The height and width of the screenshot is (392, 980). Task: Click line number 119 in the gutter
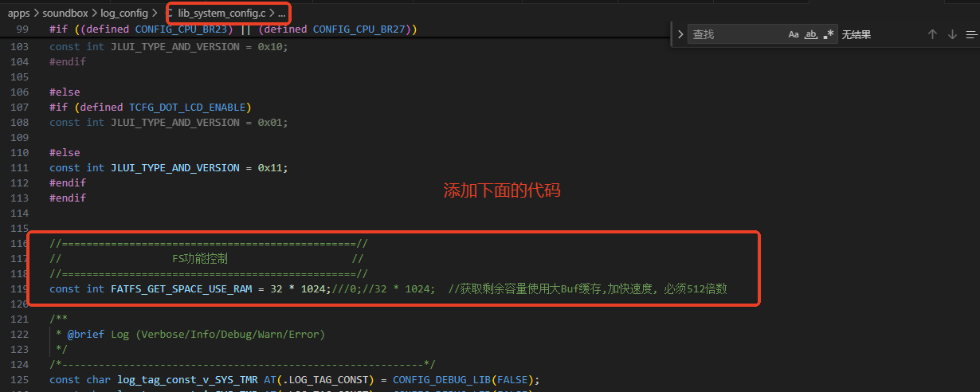click(21, 288)
